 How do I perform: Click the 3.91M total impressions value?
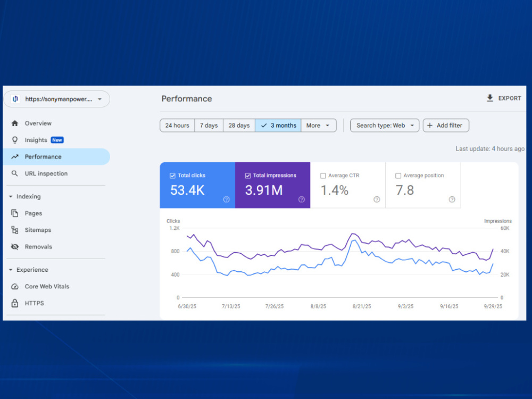click(x=264, y=190)
